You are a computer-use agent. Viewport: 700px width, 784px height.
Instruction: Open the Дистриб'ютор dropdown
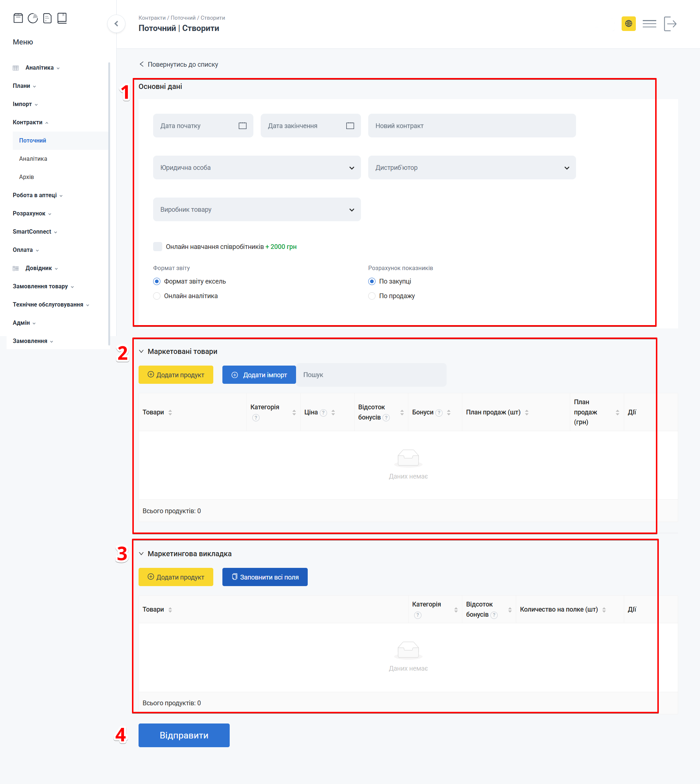pos(471,168)
